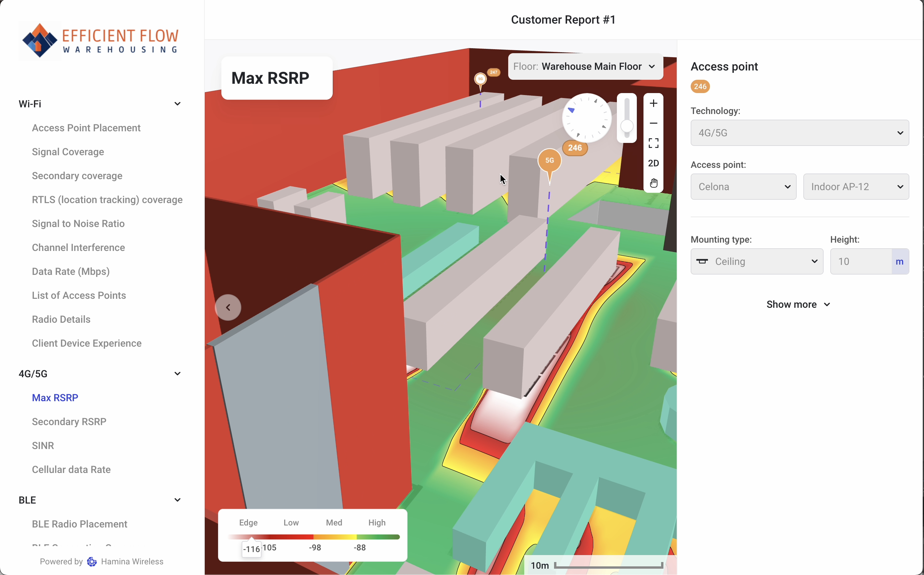Screen dimensions: 924x575
Task: Select Data Rate (Mbps) view
Action: 71,272
